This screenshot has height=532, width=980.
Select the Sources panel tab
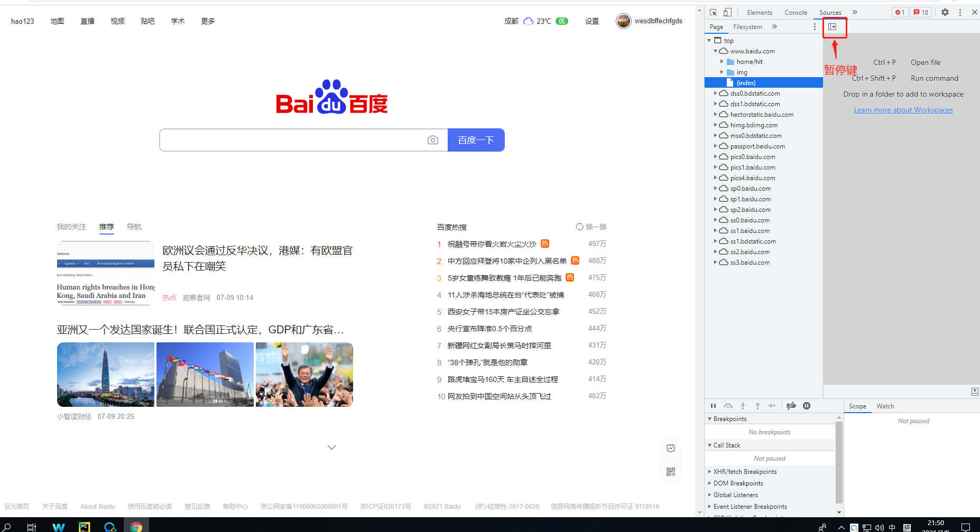[830, 12]
